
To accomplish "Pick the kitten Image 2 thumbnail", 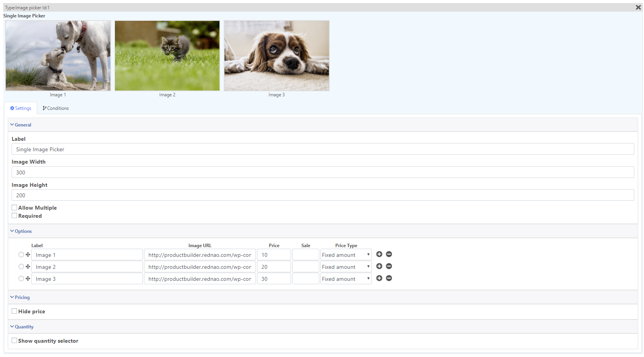I will click(167, 56).
